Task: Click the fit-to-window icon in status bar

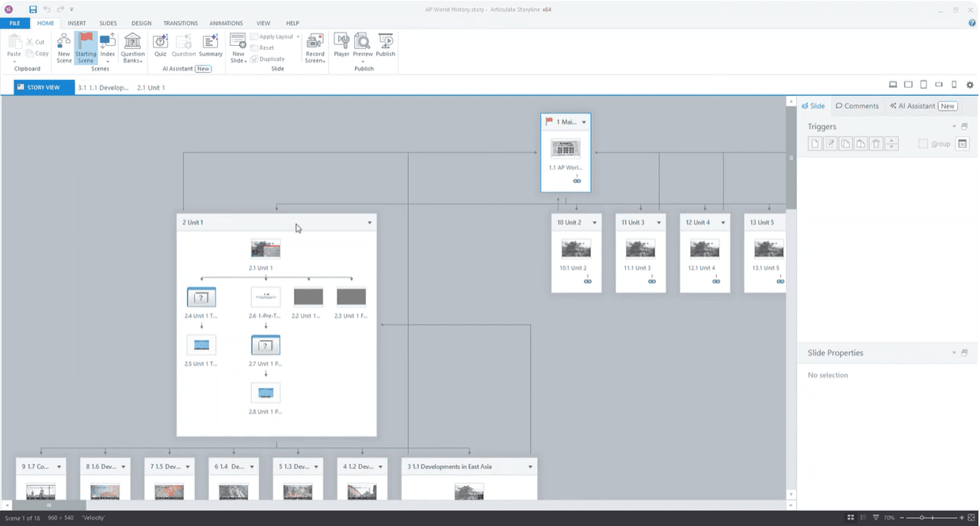Action: [x=971, y=517]
